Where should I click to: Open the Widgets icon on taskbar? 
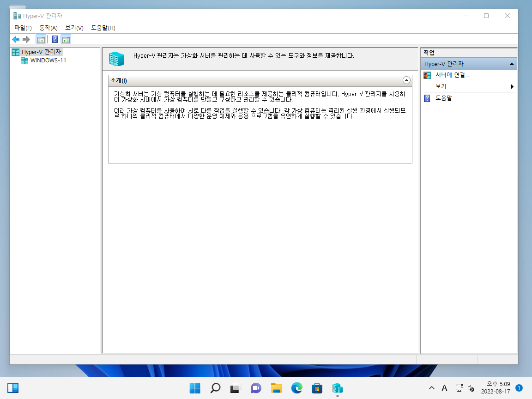point(13,388)
